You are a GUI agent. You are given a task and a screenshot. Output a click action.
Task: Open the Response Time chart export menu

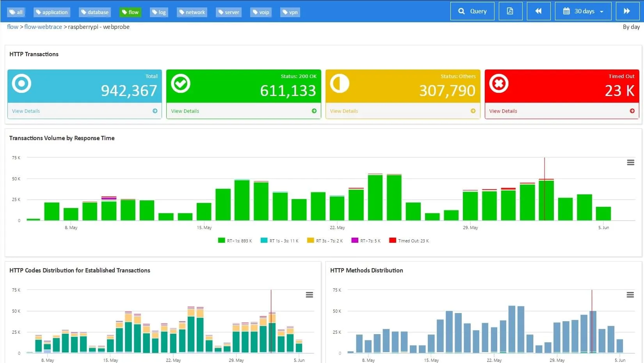coord(630,162)
